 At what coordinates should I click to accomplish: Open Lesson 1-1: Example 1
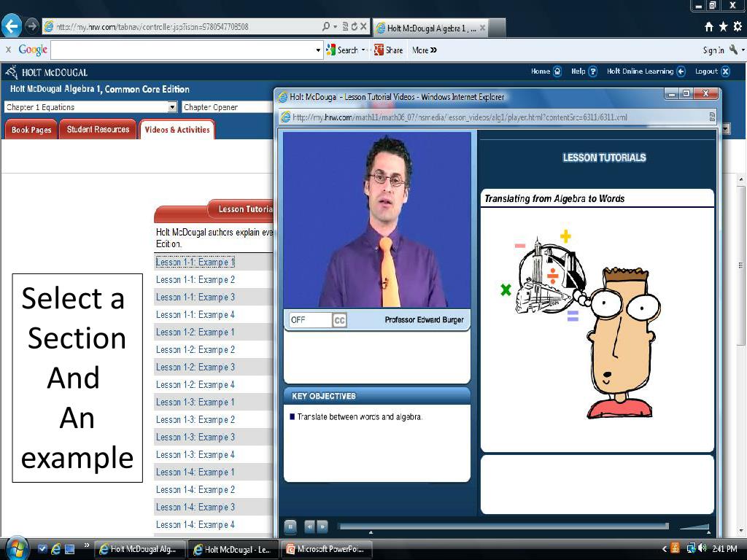pos(196,262)
